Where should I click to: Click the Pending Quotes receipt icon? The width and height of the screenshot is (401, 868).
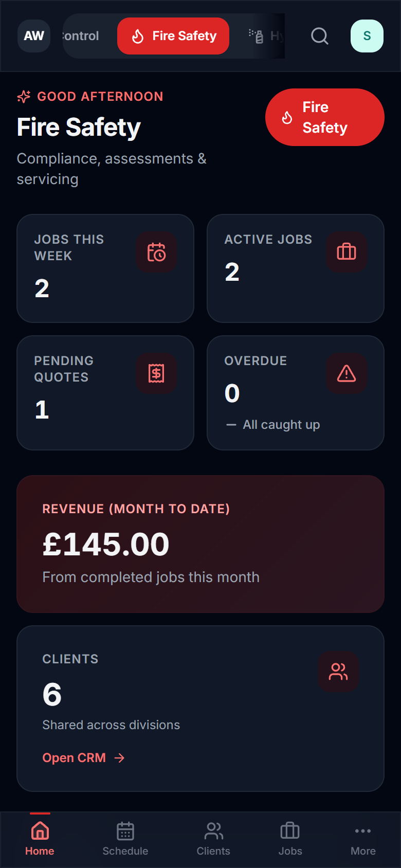coord(156,373)
